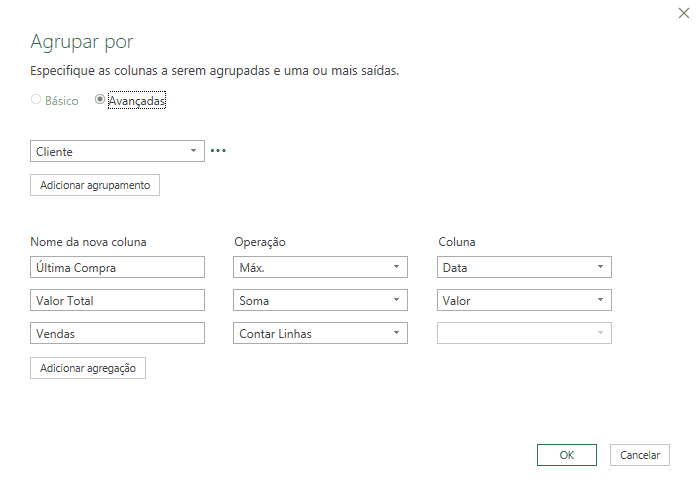Expand the Soma operation dropdown
The height and width of the screenshot is (496, 700).
point(320,300)
